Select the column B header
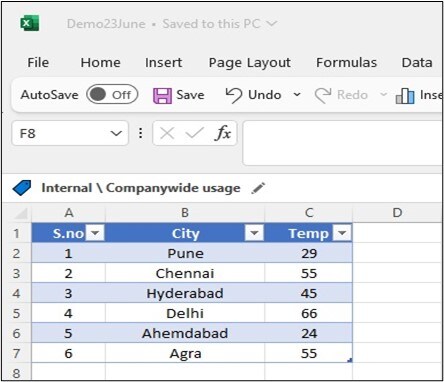The width and height of the screenshot is (444, 382). [x=185, y=213]
